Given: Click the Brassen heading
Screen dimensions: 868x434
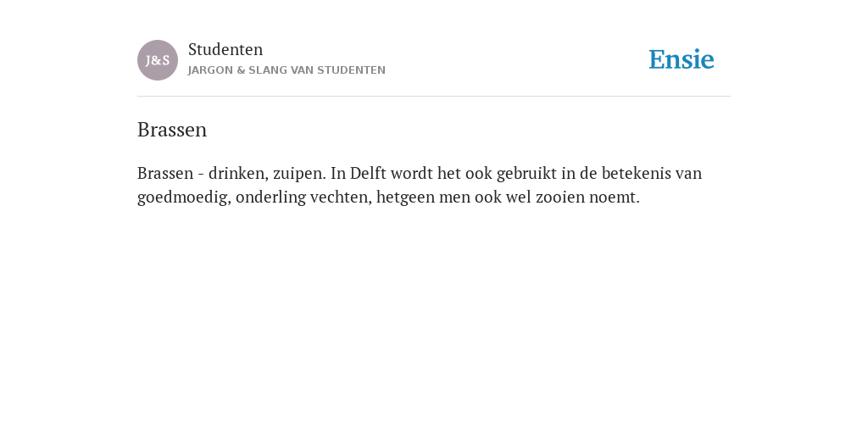Looking at the screenshot, I should (172, 130).
